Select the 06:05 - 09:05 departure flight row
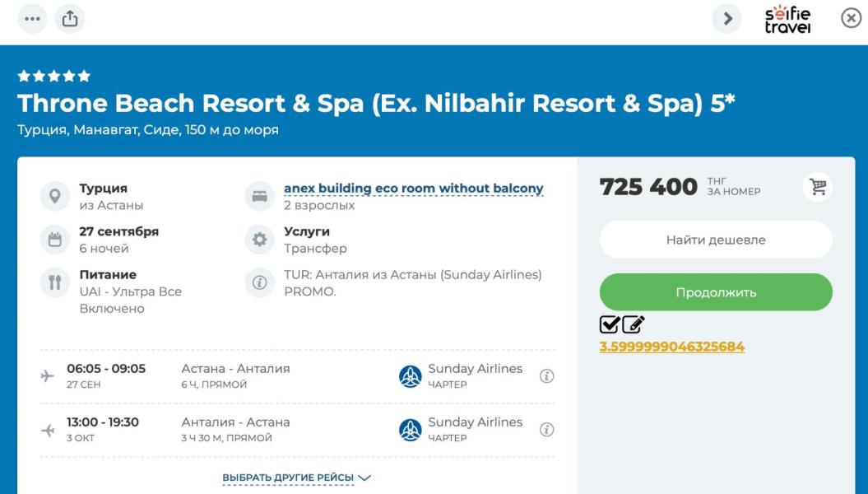Viewport: 868px width, 494px height. coord(296,376)
